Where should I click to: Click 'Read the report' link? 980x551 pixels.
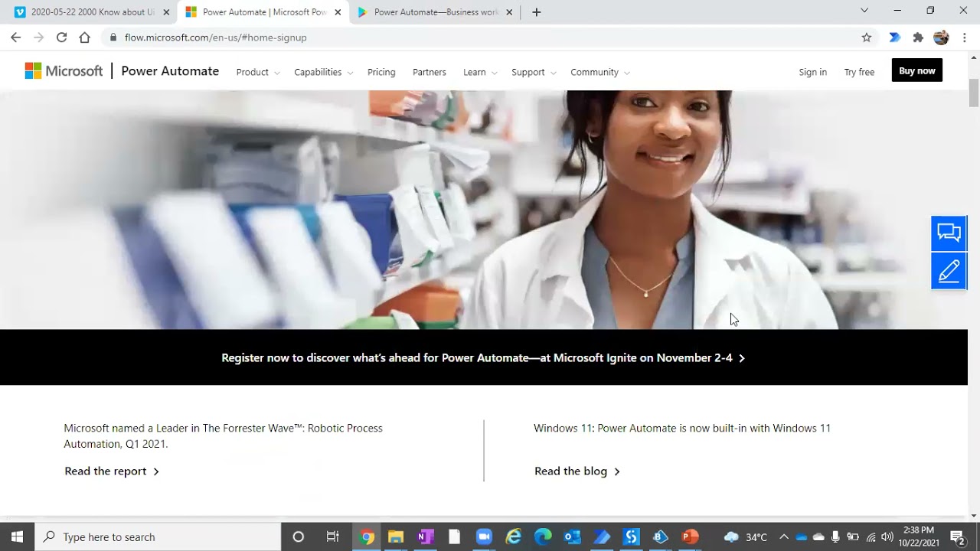112,471
